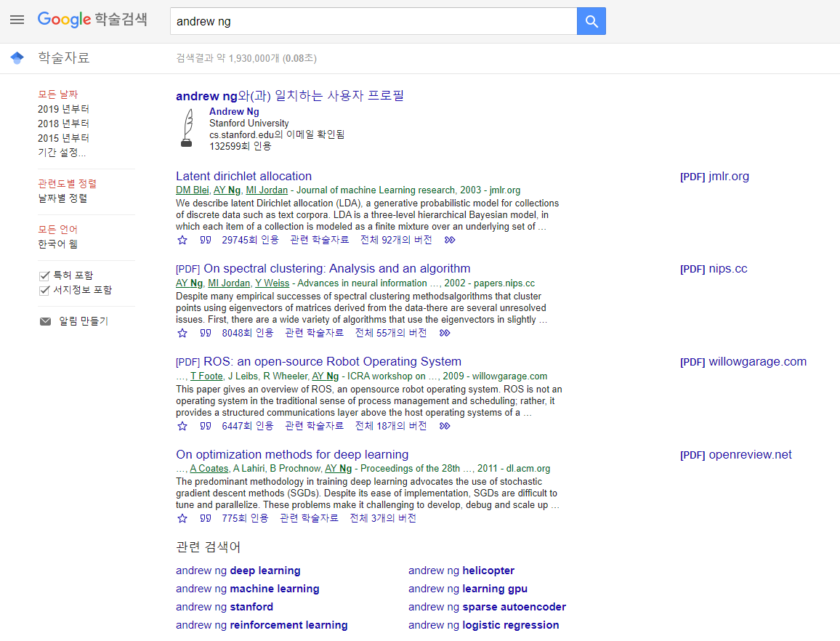Open ROS open-source Robot Operating System title
Viewport: 840px width, 641px height.
point(332,362)
